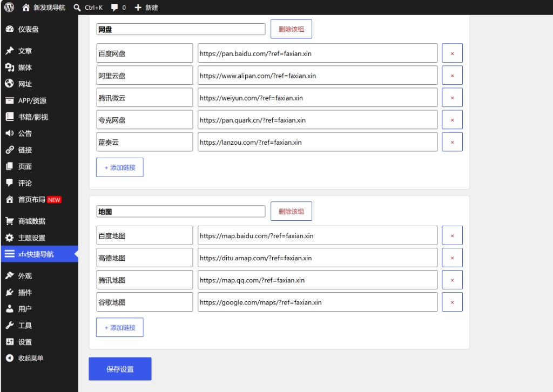The height and width of the screenshot is (392, 553).
Task: Open 仪表盘 dashboard icon in sidebar
Action: [x=10, y=29]
